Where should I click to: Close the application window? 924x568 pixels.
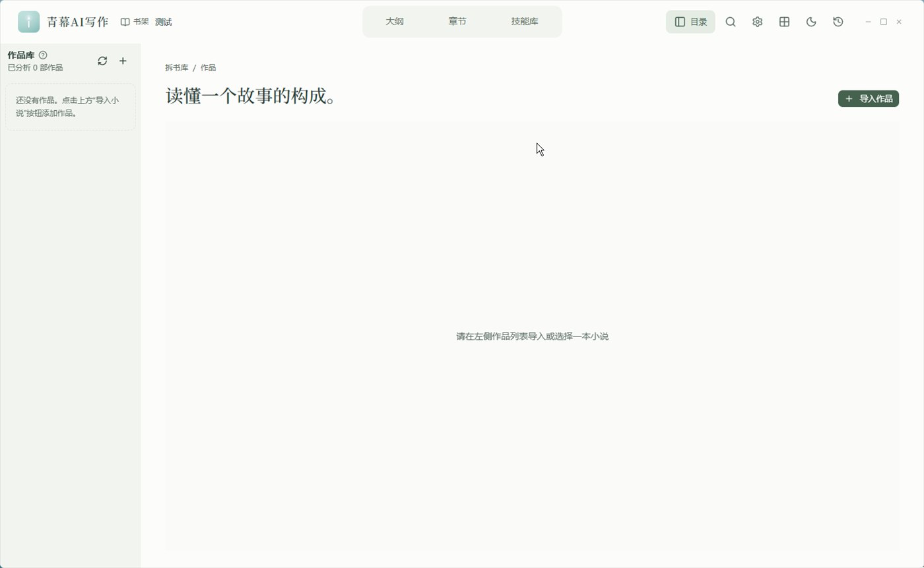899,22
